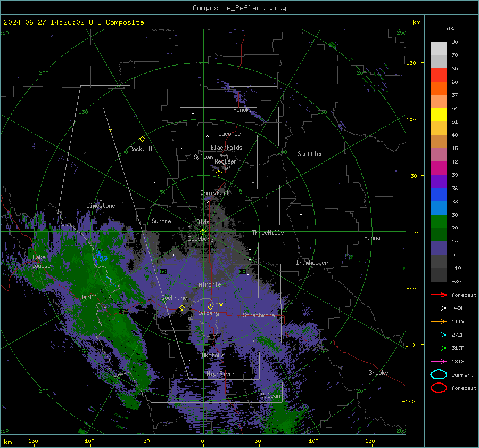479x448 pixels.
Task: Click the green 31JP arrow icon
Action: pyautogui.click(x=439, y=348)
